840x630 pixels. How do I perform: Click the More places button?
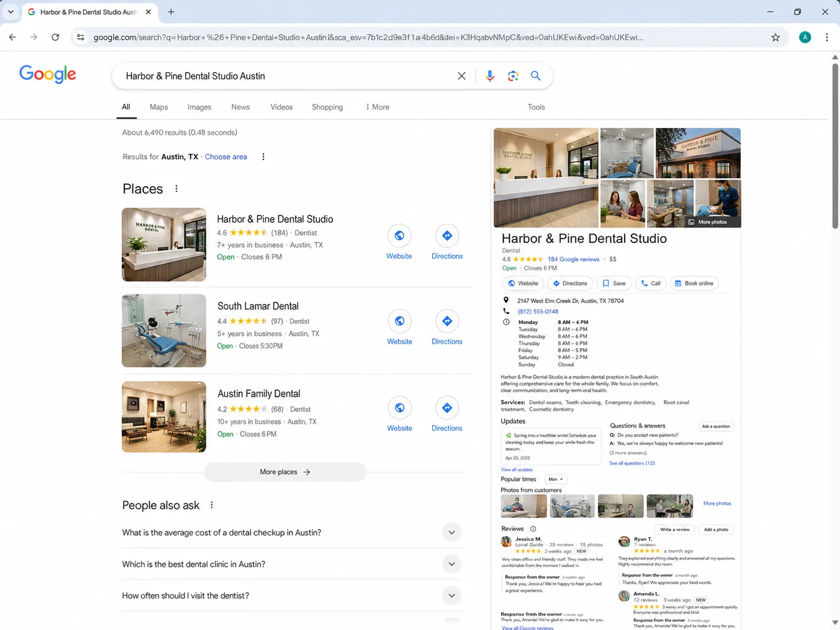(285, 472)
